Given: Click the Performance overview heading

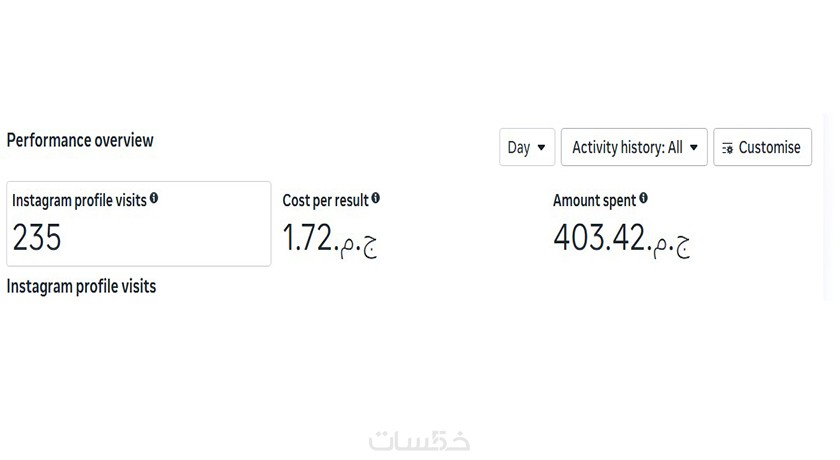Looking at the screenshot, I should [80, 140].
